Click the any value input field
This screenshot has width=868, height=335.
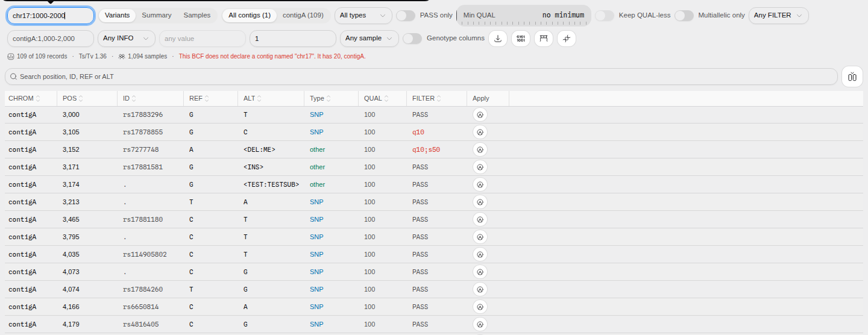point(202,39)
